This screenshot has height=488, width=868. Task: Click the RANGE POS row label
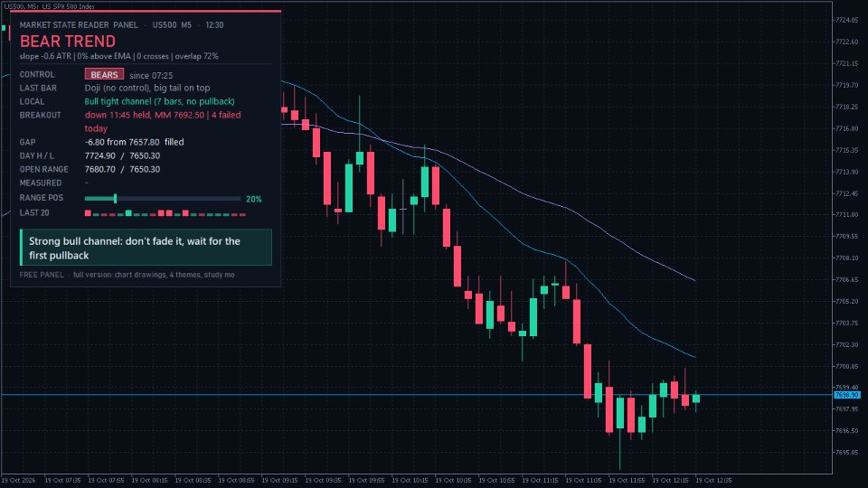42,198
